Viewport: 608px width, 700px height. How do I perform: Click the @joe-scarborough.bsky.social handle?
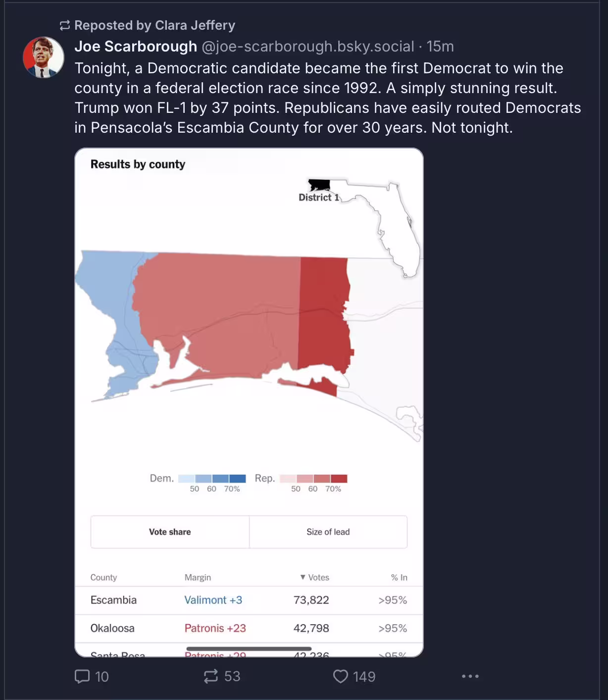(x=307, y=47)
